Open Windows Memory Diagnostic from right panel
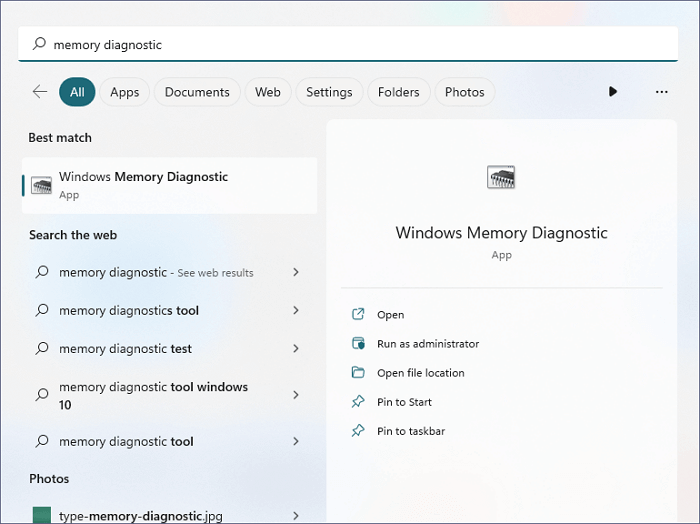This screenshot has height=524, width=700. [391, 315]
